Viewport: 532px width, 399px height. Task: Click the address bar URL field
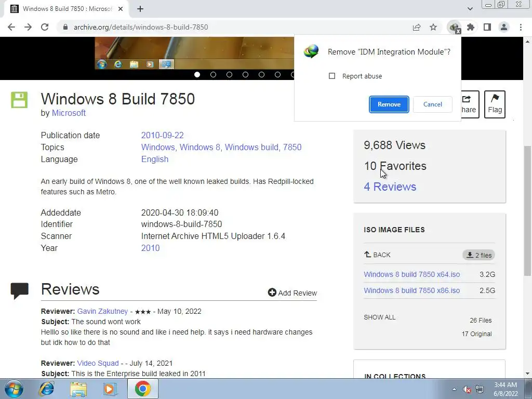click(234, 27)
